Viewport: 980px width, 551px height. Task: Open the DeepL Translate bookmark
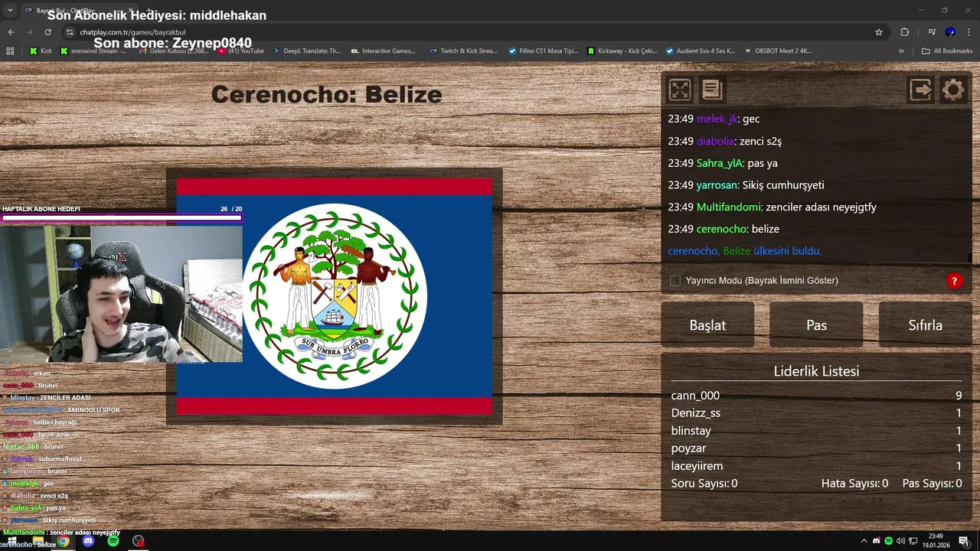305,51
